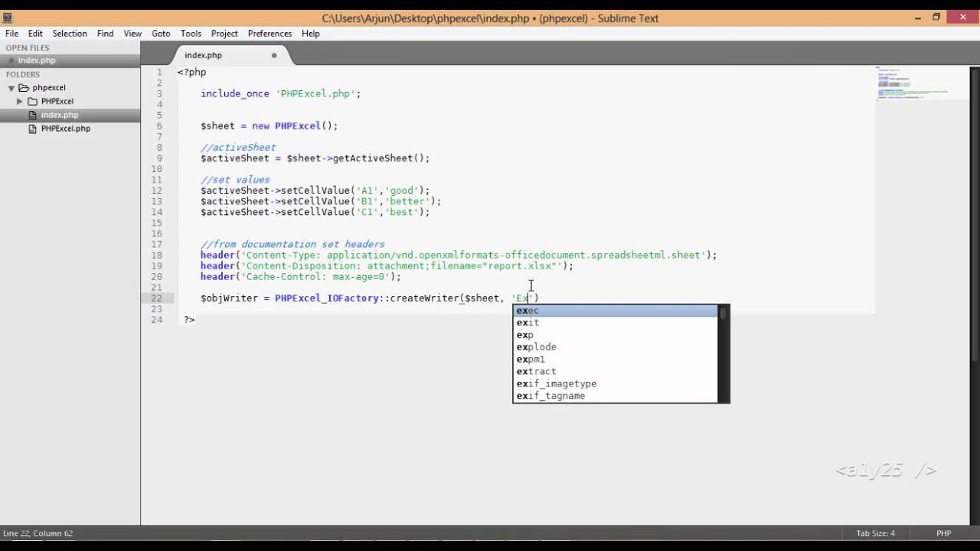This screenshot has height=551, width=980.
Task: Open the Selection menu
Action: pyautogui.click(x=70, y=34)
